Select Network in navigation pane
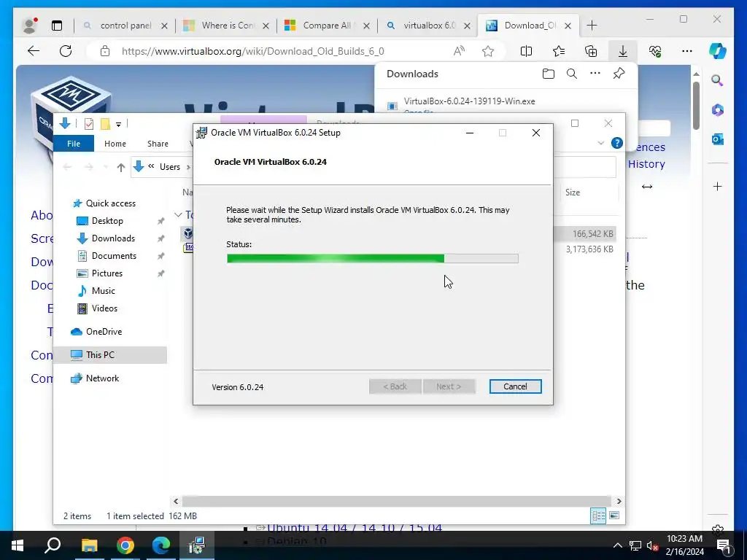This screenshot has height=560, width=747. tap(102, 378)
